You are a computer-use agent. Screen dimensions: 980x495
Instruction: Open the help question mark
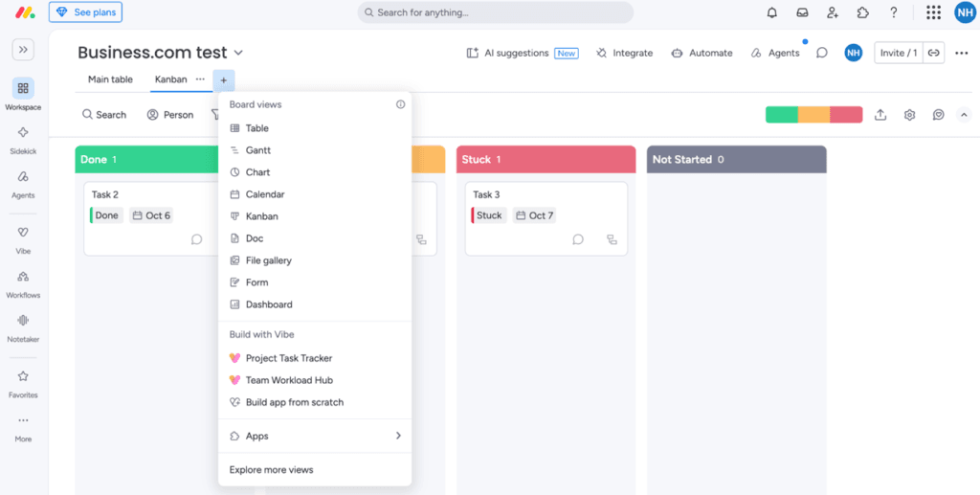click(894, 12)
